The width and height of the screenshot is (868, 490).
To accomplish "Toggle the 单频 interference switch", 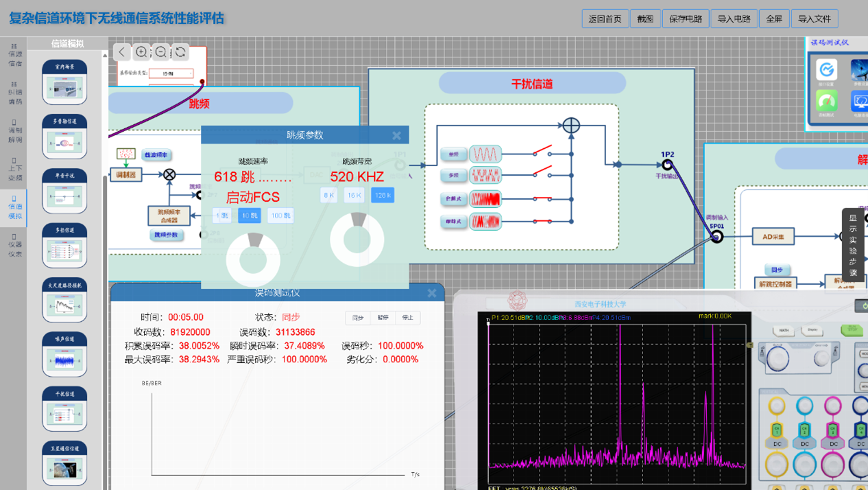I will tap(543, 151).
